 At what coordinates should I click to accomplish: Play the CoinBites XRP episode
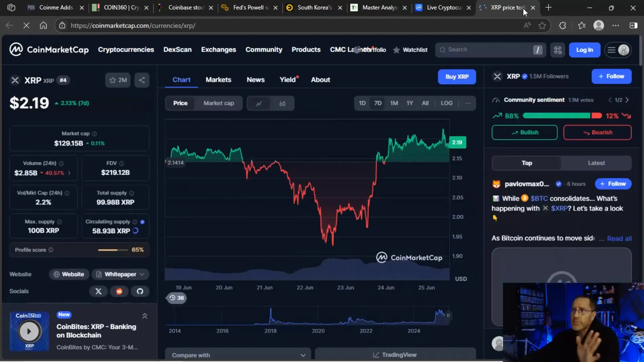pos(29,331)
